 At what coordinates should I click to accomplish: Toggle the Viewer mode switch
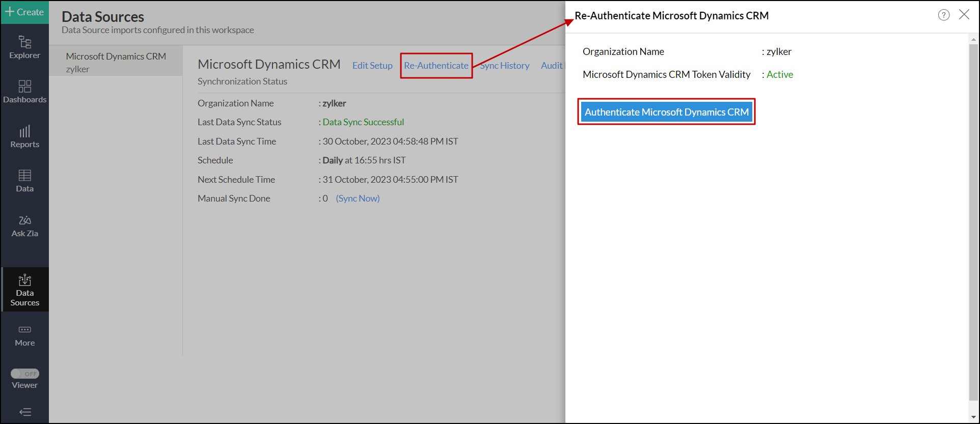click(25, 374)
